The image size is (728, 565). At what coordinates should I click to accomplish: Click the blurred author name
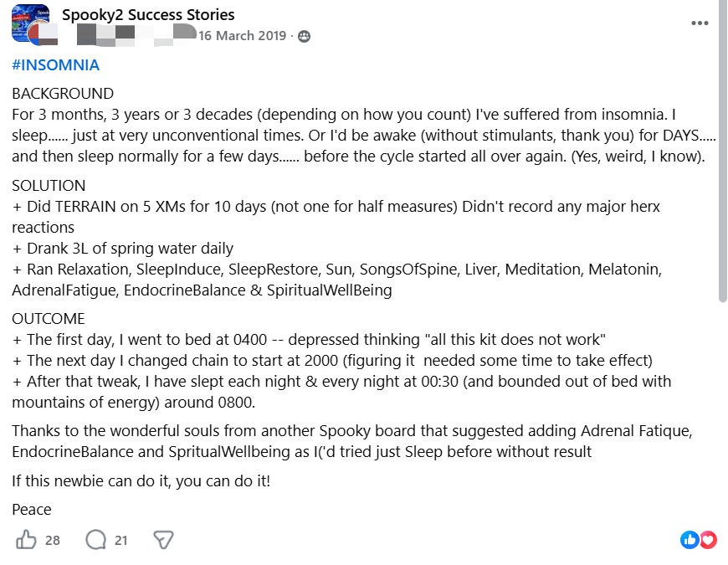click(136, 36)
